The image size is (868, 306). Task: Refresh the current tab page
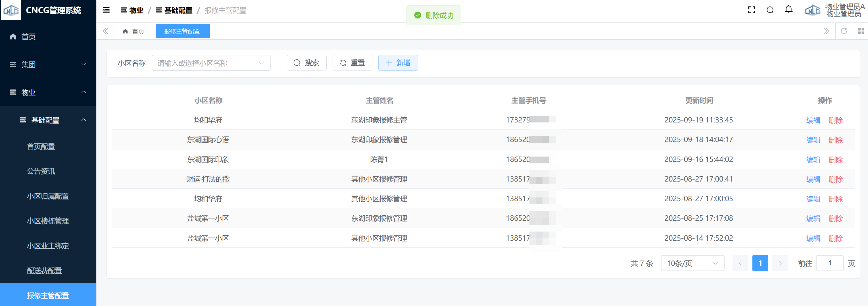coord(844,31)
